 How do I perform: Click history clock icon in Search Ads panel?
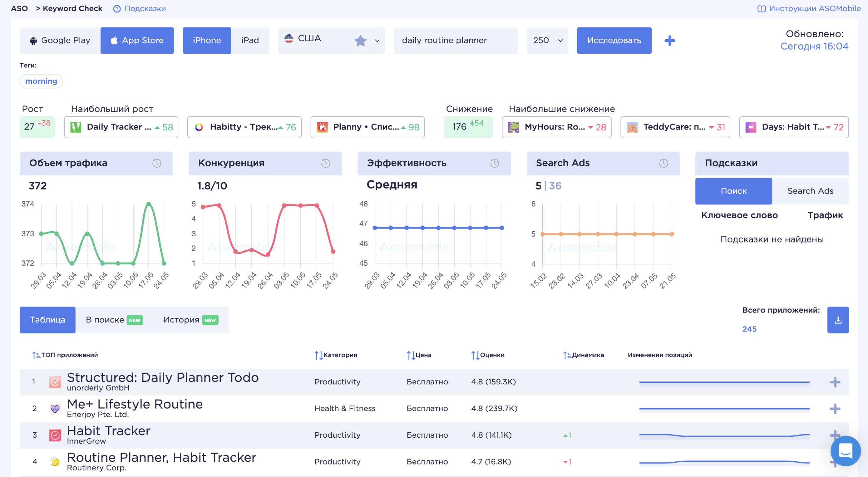coord(664,163)
